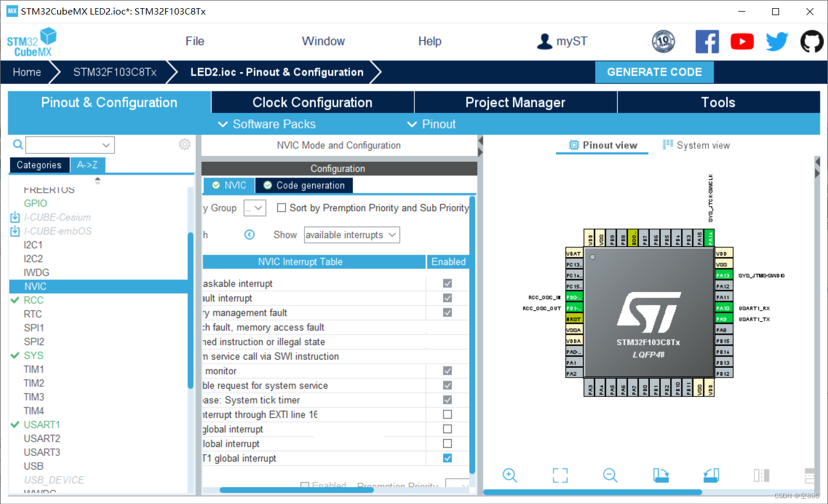Image resolution: width=828 pixels, height=504 pixels.
Task: Open the ST YouTube channel icon
Action: (742, 42)
